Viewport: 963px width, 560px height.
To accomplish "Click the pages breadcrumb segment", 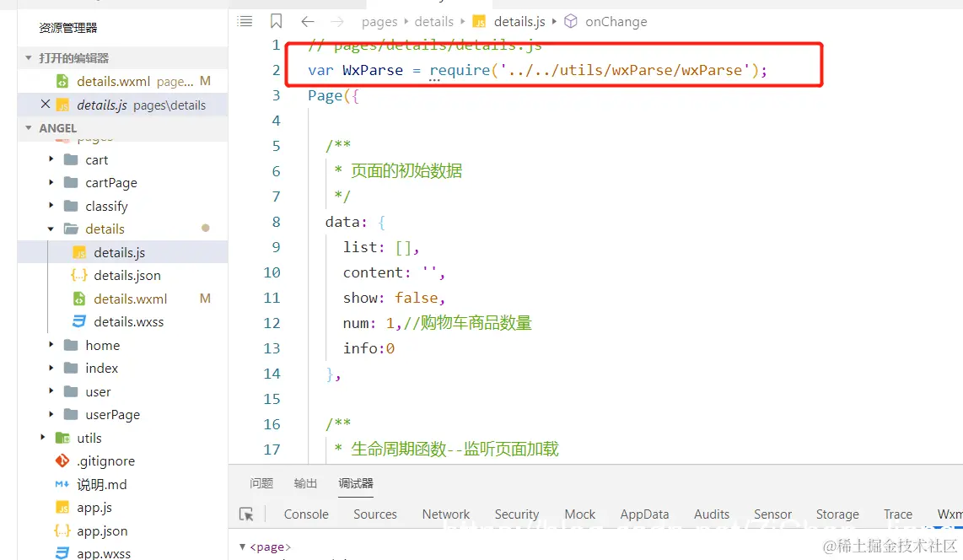I will 379,22.
